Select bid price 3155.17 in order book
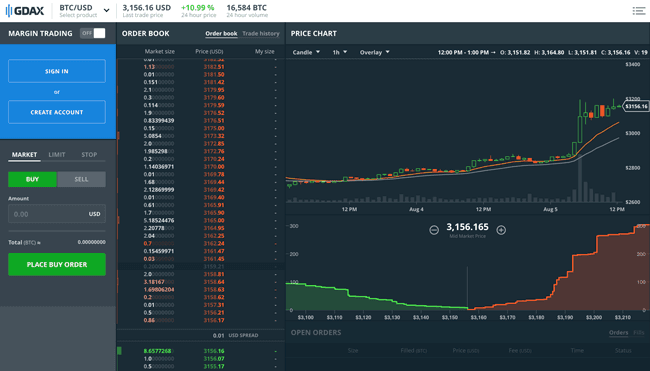This screenshot has width=650, height=371. click(214, 366)
